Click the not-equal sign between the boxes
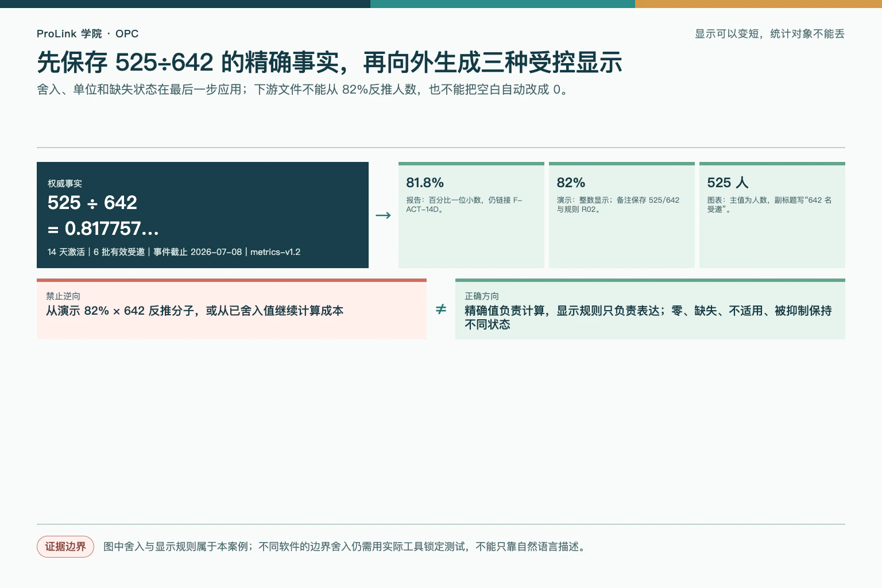This screenshot has height=588, width=882. 441,310
